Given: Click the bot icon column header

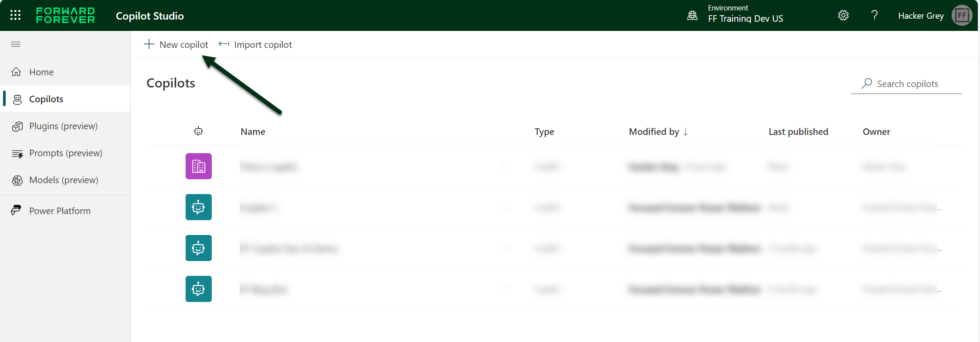Looking at the screenshot, I should click(x=198, y=131).
